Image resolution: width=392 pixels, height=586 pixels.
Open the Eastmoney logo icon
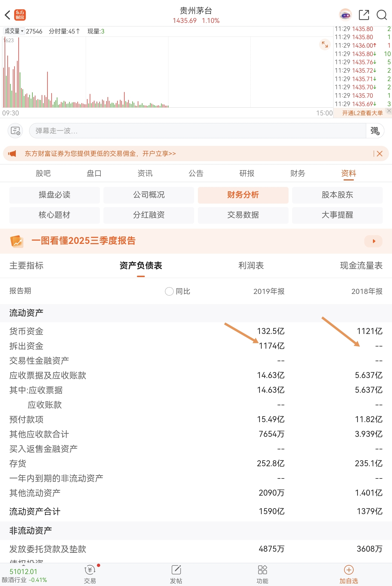click(x=20, y=15)
